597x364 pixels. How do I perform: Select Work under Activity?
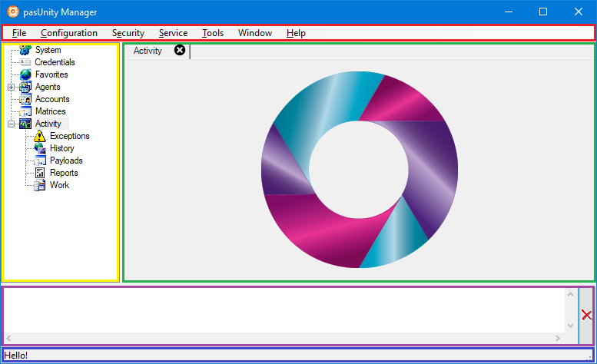pos(59,185)
